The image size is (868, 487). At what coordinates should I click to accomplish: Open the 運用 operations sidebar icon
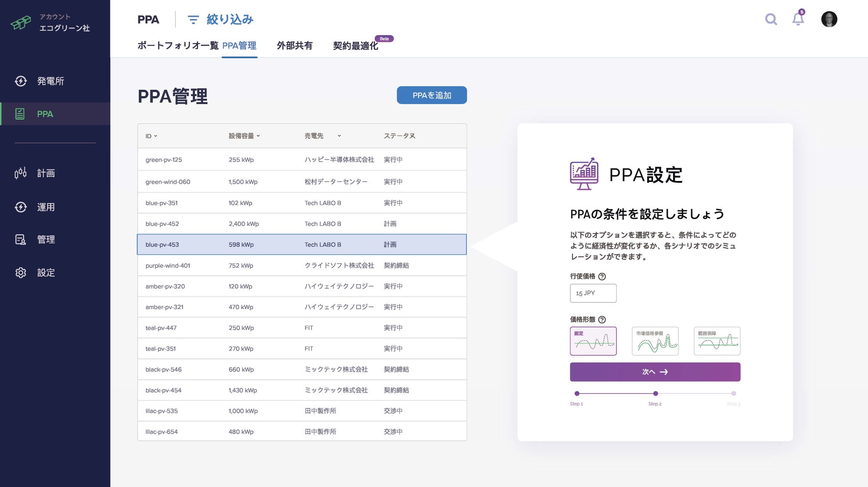pyautogui.click(x=21, y=207)
